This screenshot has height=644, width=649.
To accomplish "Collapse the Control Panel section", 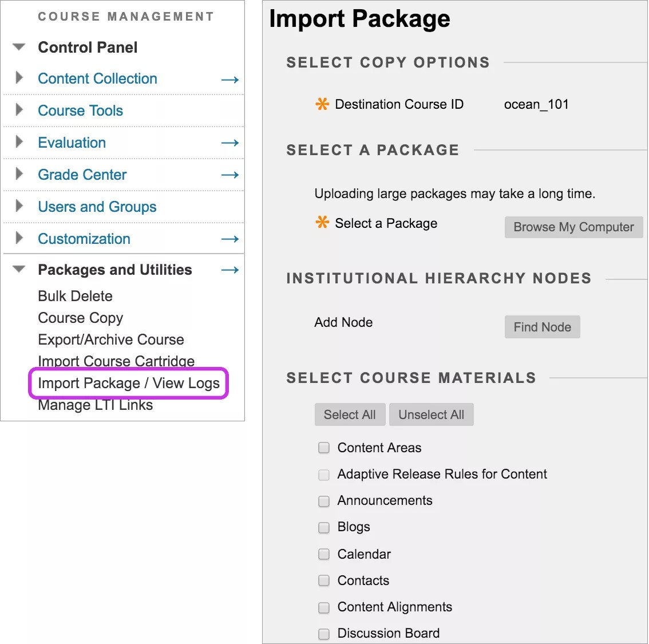I will click(19, 48).
